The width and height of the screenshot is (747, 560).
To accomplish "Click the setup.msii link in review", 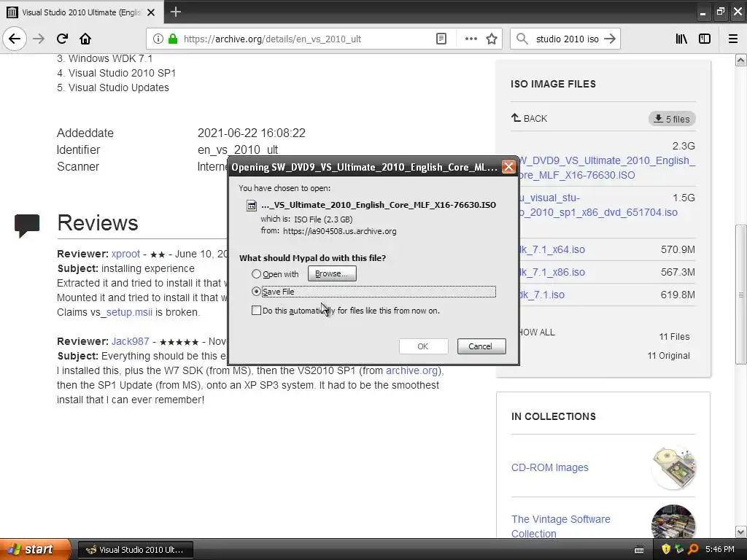I will [129, 312].
